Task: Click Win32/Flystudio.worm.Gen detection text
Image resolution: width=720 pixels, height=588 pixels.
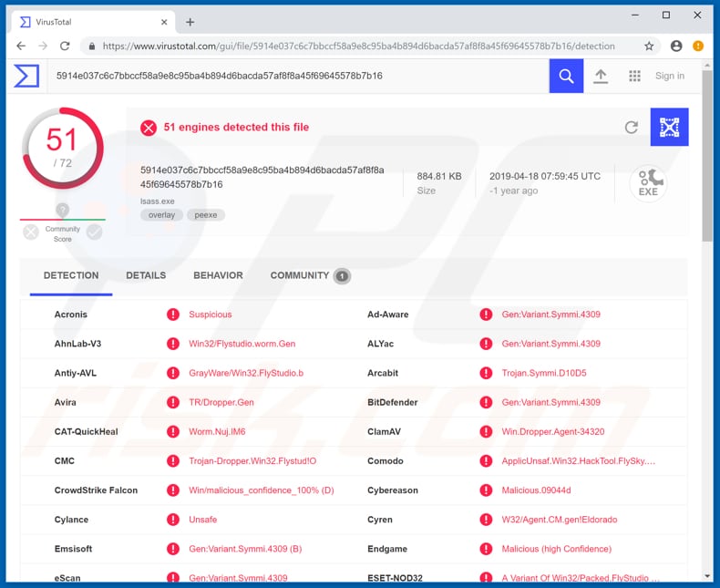Action: coord(242,344)
